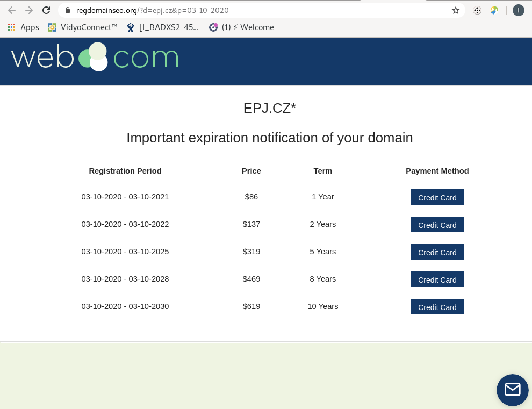Click the address bar URL field
Screen dimensions: 532x409
(258, 10)
